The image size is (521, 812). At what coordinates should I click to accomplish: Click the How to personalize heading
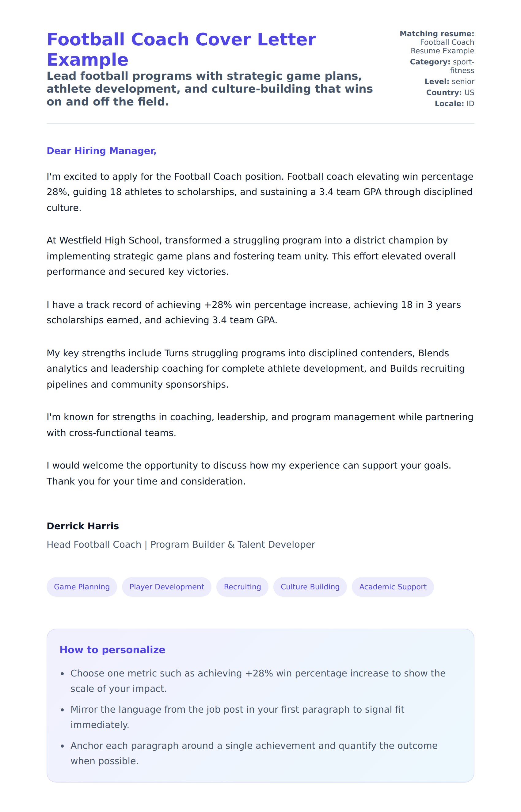click(112, 649)
